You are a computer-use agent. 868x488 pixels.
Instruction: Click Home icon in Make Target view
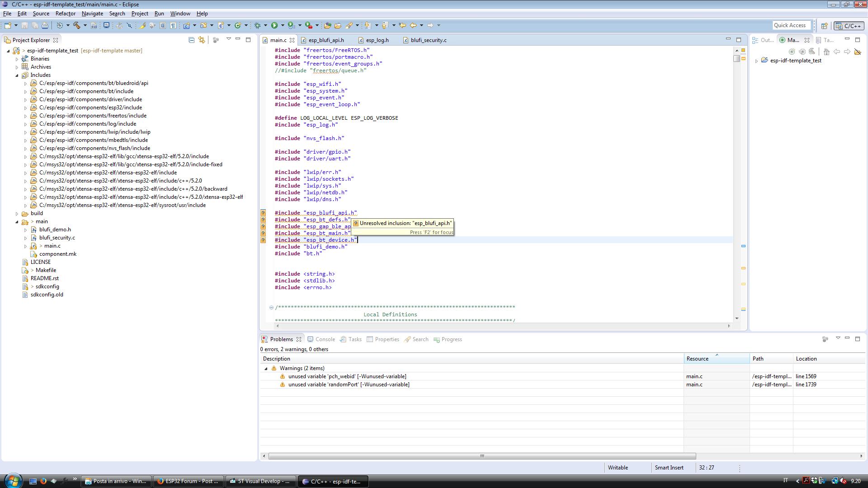click(x=826, y=52)
